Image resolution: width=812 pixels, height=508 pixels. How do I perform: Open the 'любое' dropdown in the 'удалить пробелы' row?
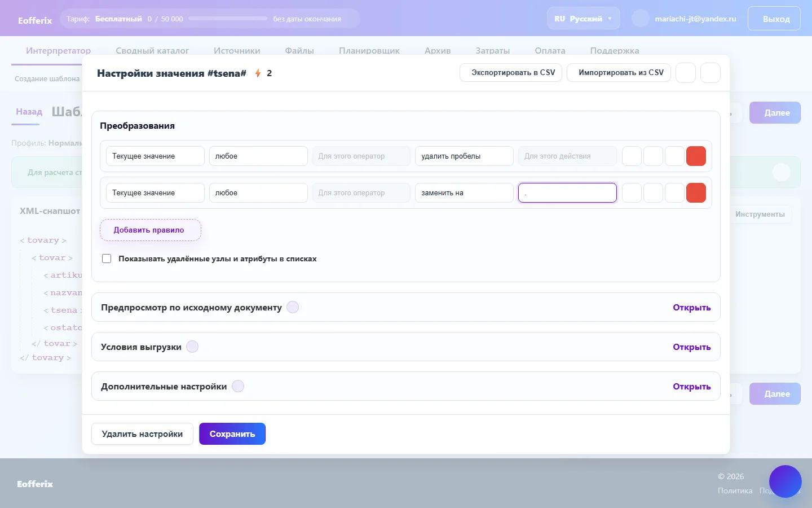(258, 156)
